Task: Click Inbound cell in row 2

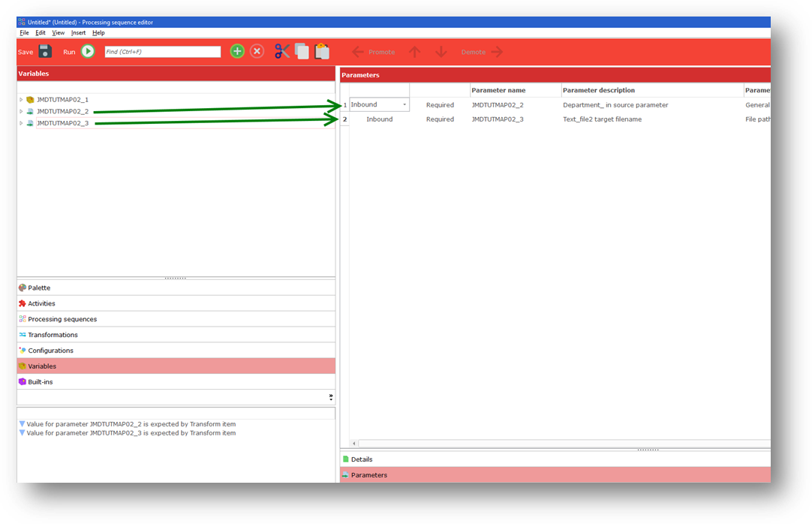Action: [x=380, y=119]
